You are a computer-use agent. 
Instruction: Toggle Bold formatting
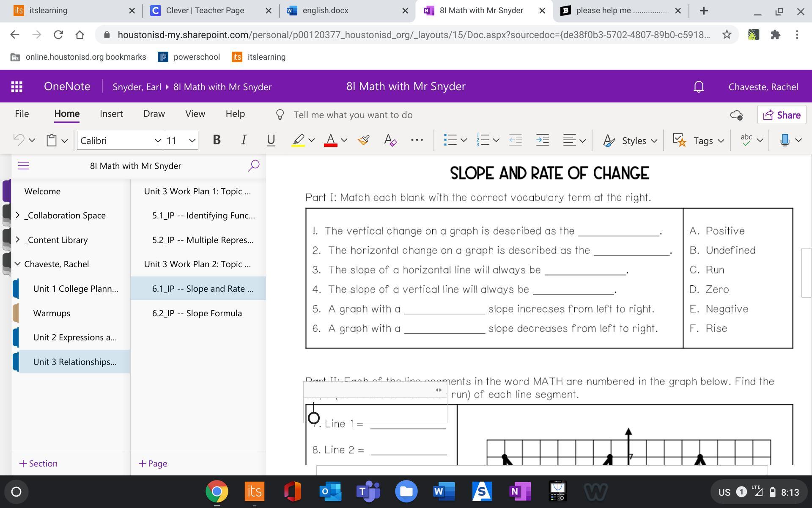pos(217,140)
